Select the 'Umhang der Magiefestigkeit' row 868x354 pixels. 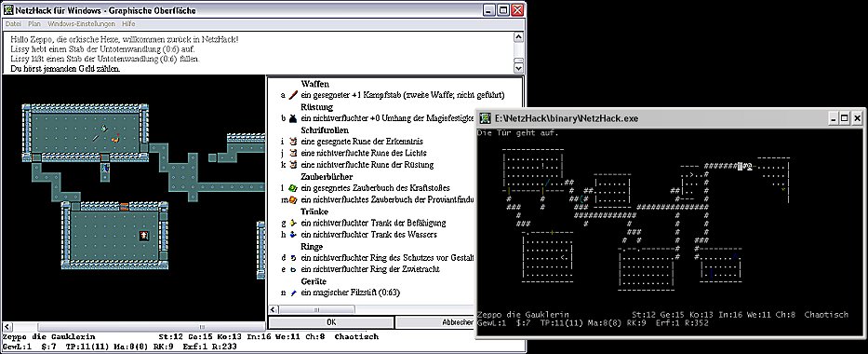pos(377,118)
